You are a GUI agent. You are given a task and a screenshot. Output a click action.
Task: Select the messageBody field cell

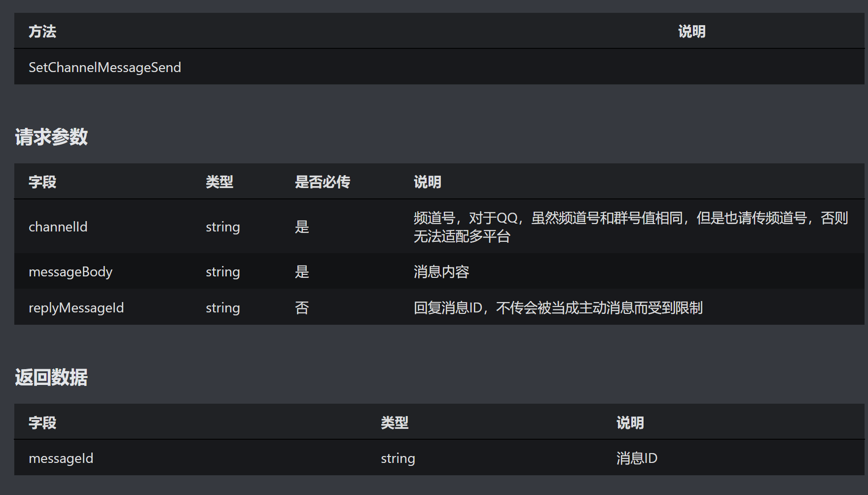coord(71,272)
